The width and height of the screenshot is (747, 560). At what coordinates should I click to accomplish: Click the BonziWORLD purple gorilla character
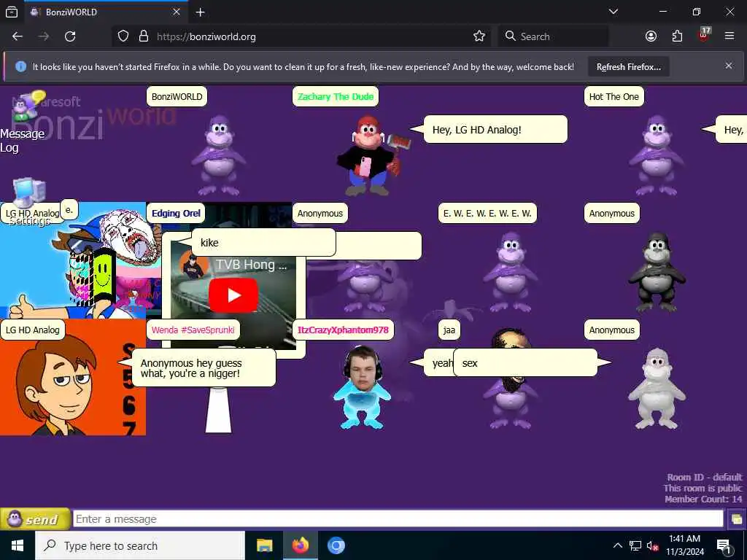tap(219, 156)
